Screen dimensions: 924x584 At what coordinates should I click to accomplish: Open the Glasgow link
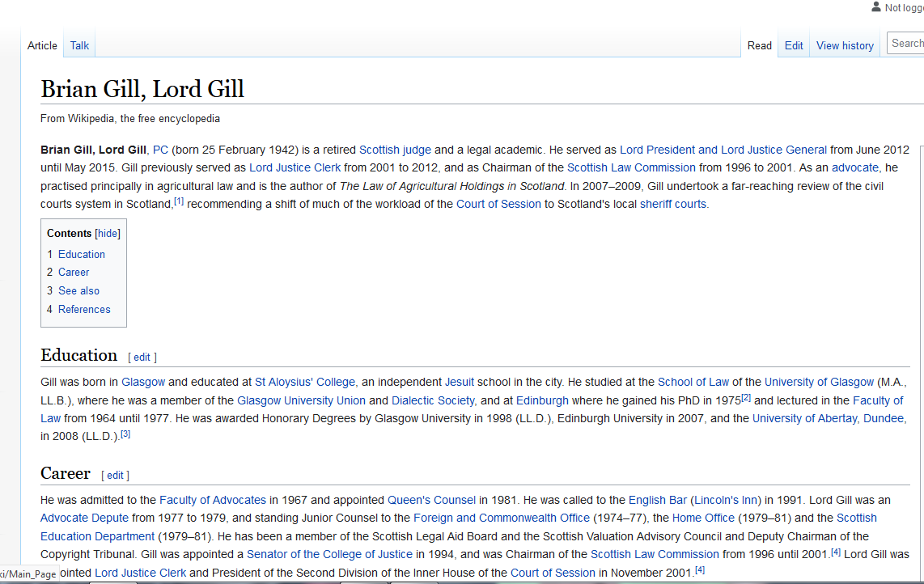pyautogui.click(x=143, y=382)
